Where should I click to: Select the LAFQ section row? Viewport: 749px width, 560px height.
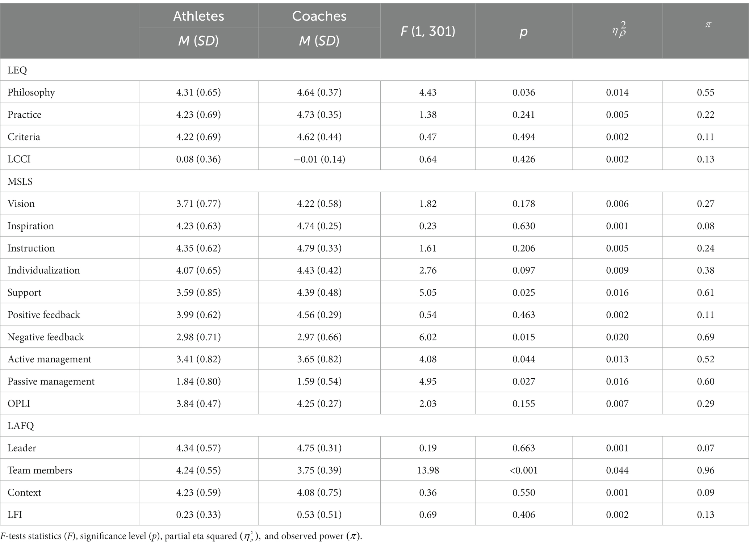pos(374,425)
